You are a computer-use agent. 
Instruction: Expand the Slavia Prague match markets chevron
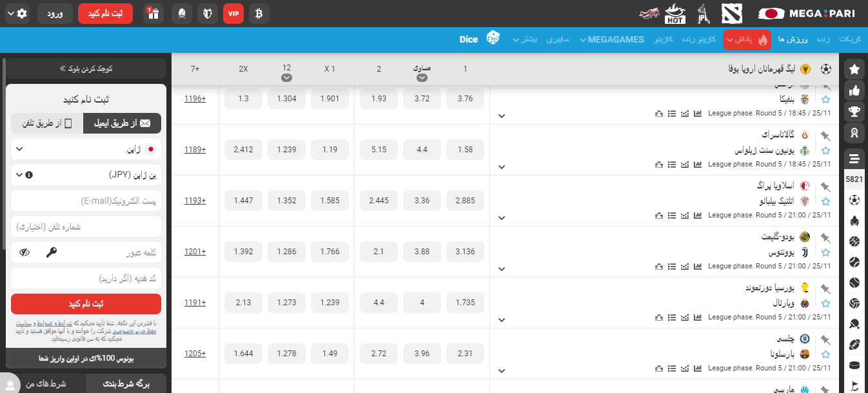click(502, 218)
